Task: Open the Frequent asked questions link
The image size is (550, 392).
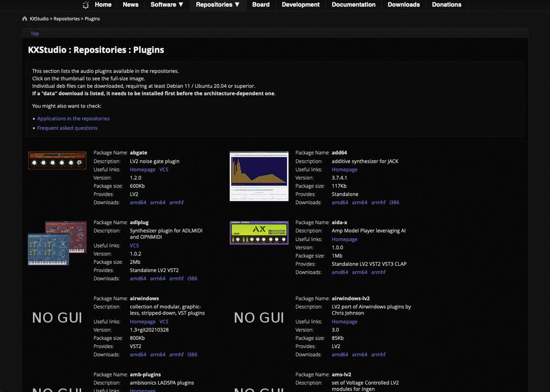Action: coord(67,128)
